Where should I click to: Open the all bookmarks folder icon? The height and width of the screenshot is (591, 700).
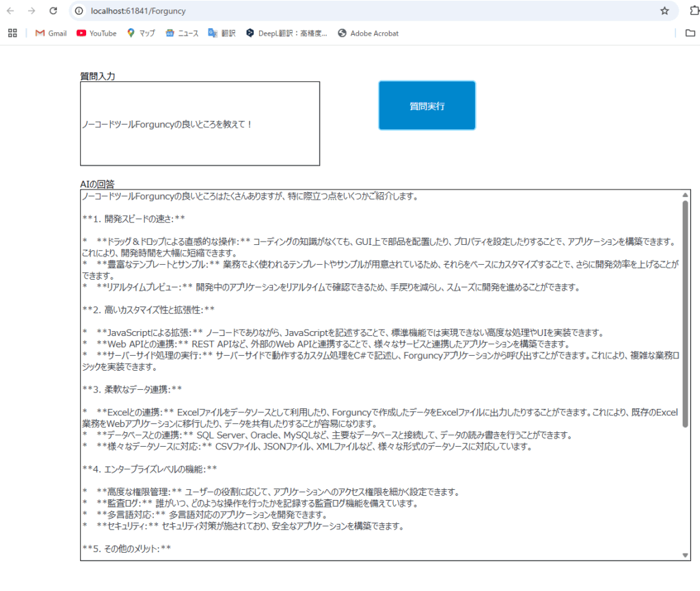690,33
